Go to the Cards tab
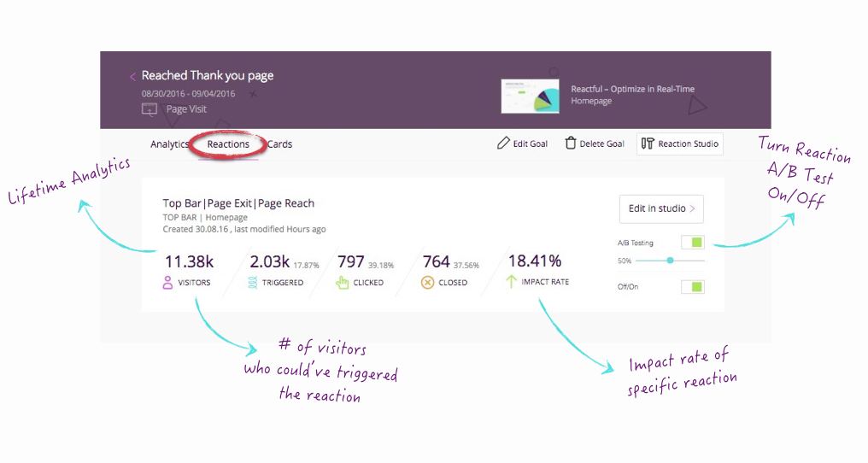 [x=280, y=144]
